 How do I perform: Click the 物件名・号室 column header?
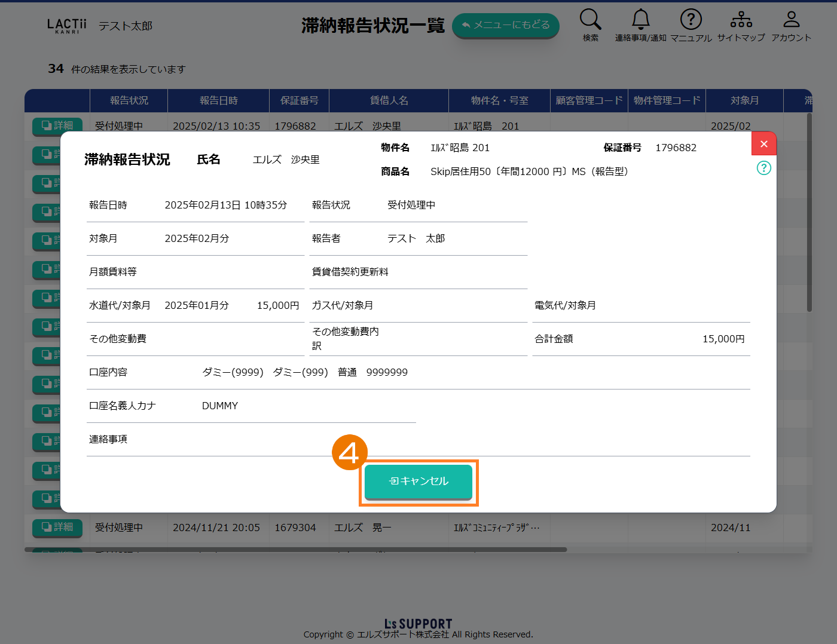point(499,100)
